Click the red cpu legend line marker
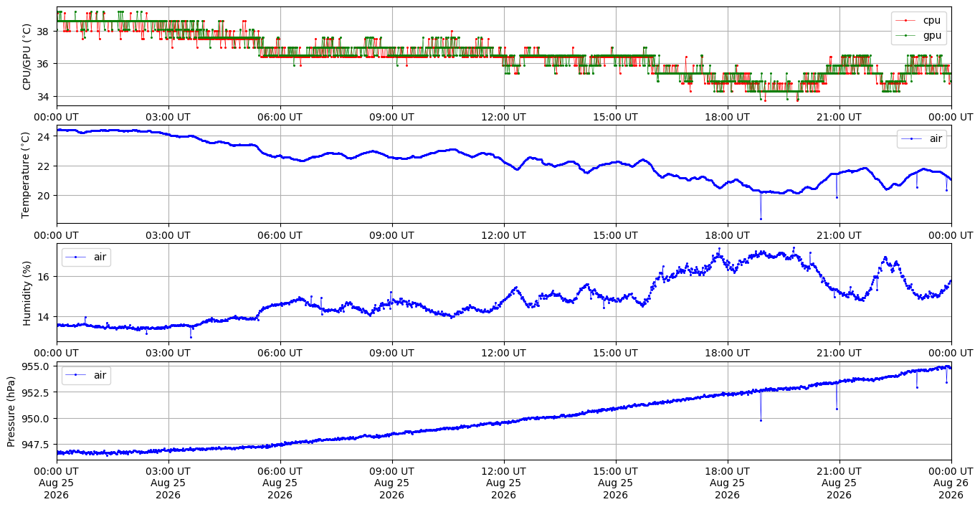 pyautogui.click(x=906, y=21)
